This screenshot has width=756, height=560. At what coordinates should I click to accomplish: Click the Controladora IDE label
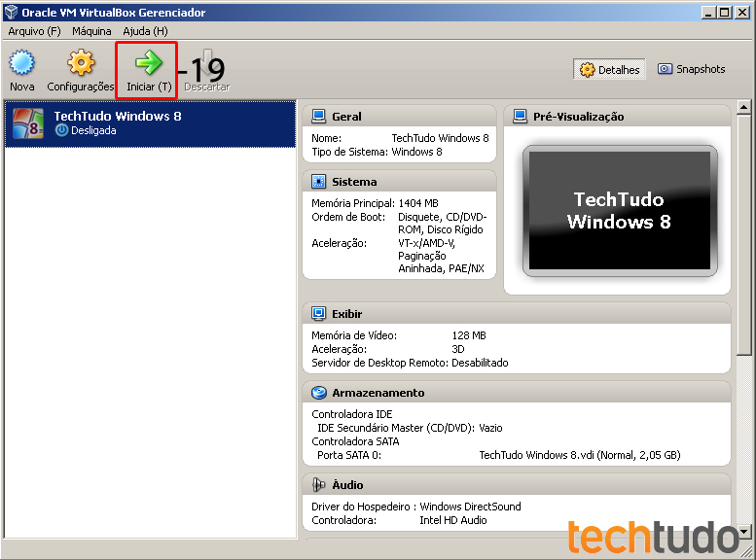[x=352, y=414]
